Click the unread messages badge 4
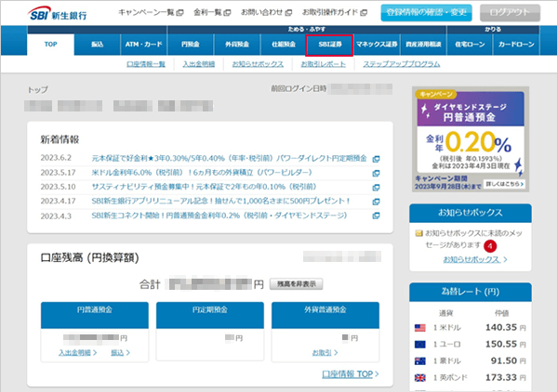This screenshot has height=392, width=558. tap(490, 246)
